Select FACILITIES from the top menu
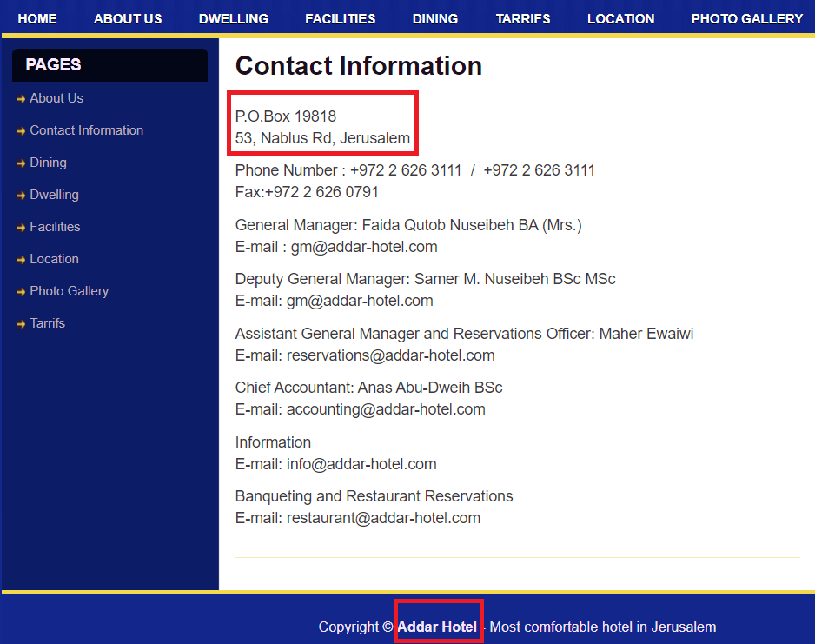This screenshot has width=815, height=644. click(341, 18)
